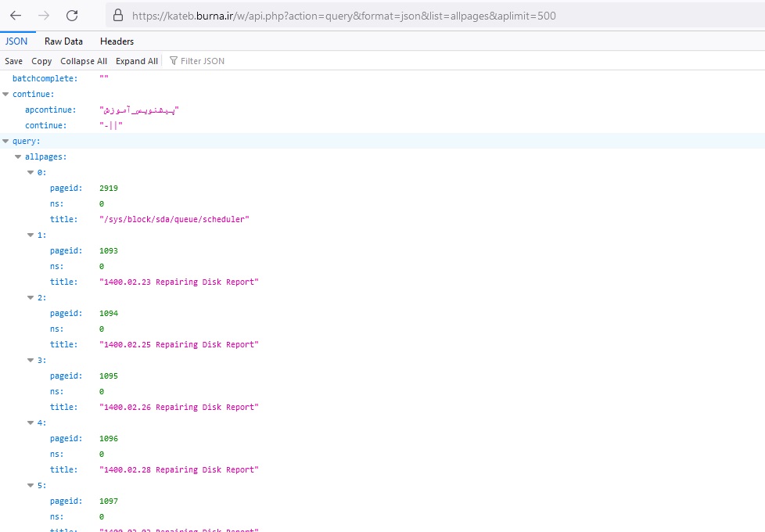The image size is (765, 532).
Task: Click Collapse All in toolbar
Action: click(x=84, y=61)
